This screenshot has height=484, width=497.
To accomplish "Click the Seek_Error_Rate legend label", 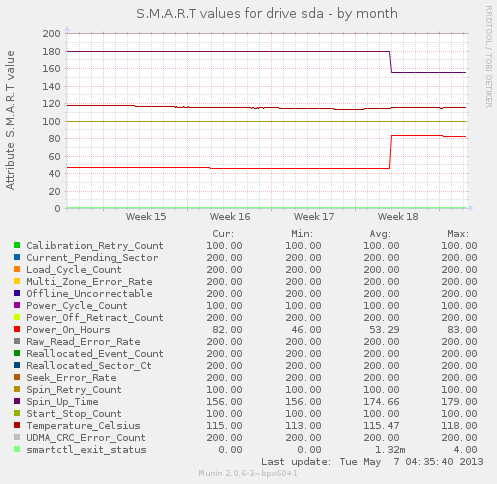I will (x=71, y=378).
